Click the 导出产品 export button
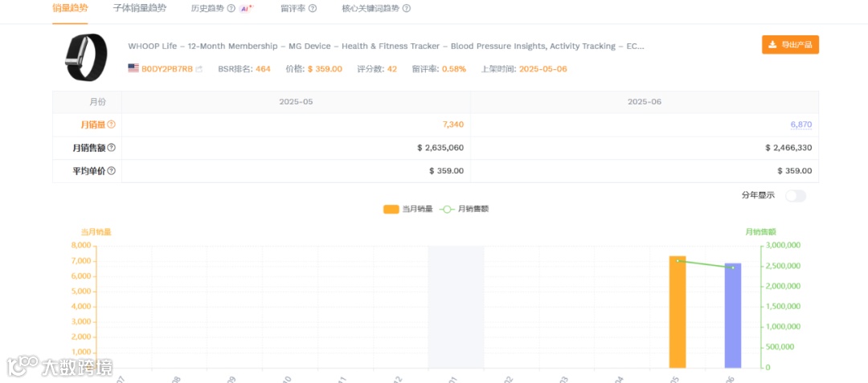This screenshot has width=868, height=383. [x=790, y=45]
